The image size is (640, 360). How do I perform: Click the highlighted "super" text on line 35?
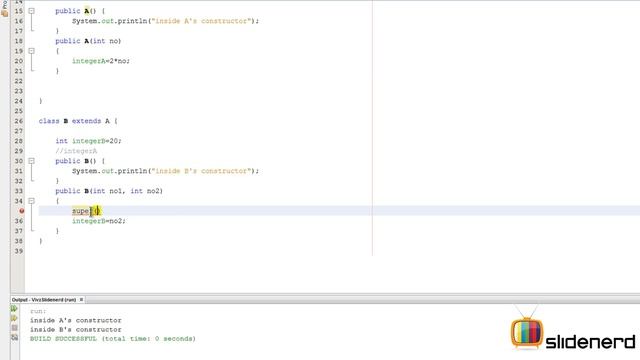click(x=81, y=211)
